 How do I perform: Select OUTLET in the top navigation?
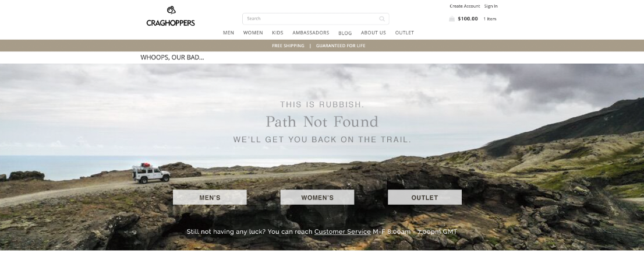click(x=405, y=33)
